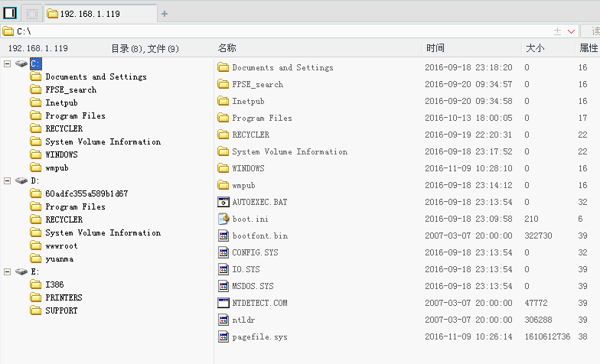Click the Documents and Settings folder icon in the file list
Image resolution: width=600 pixels, height=364 pixels.
[223, 67]
